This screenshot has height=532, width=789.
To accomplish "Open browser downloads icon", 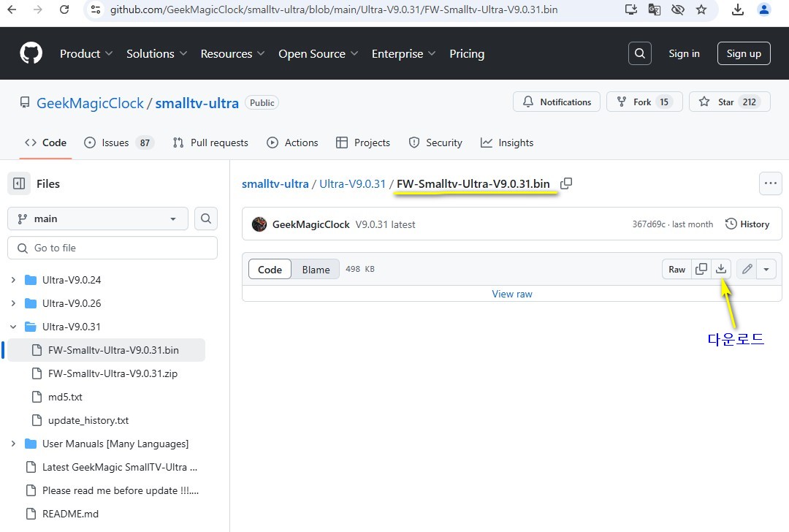I will (x=738, y=9).
